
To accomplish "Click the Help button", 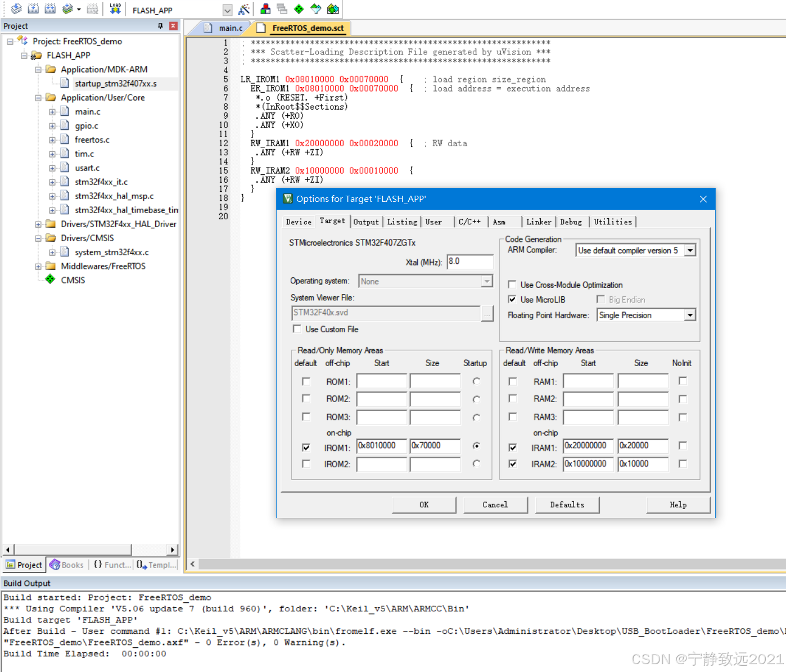I will click(x=678, y=505).
